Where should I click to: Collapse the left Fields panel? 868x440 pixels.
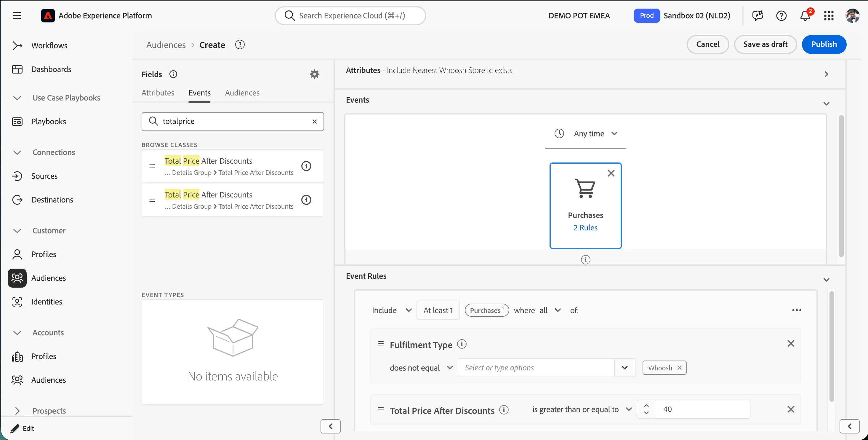coord(330,427)
